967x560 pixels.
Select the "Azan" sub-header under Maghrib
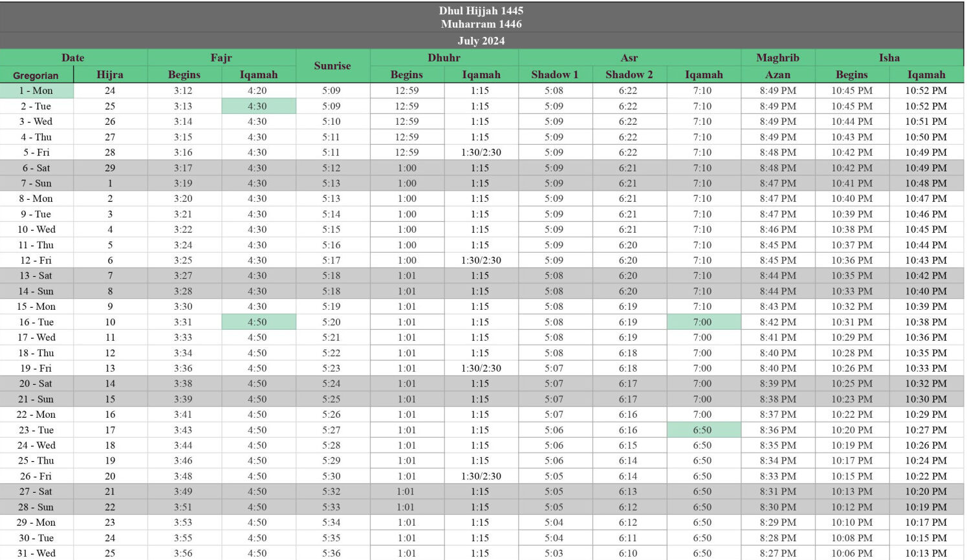[777, 74]
